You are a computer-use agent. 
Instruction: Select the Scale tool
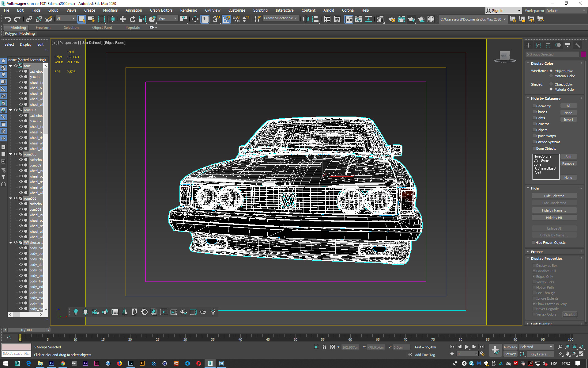point(142,19)
